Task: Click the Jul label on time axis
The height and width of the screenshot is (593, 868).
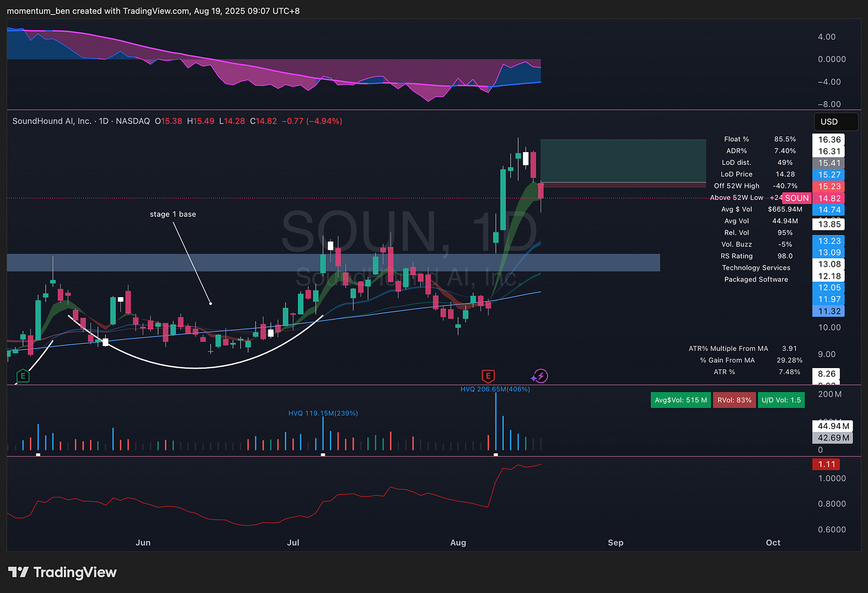Action: tap(293, 542)
